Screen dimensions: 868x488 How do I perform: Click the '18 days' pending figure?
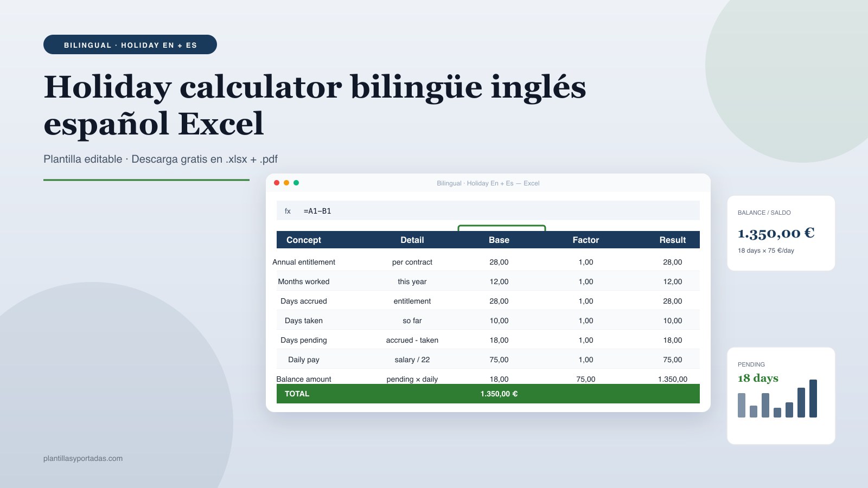point(758,378)
